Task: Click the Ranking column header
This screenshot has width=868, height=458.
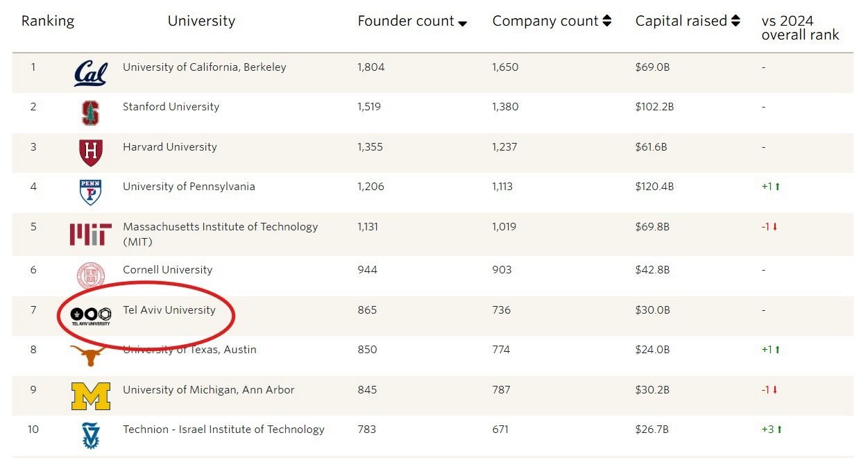Action: pos(47,21)
